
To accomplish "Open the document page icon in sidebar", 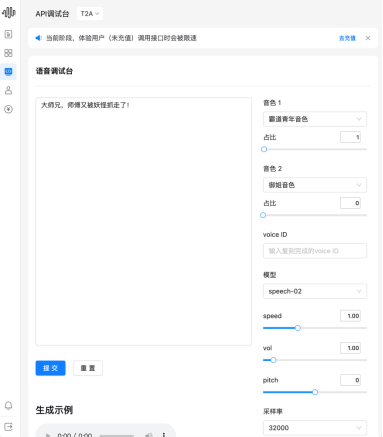I will [x=8, y=34].
